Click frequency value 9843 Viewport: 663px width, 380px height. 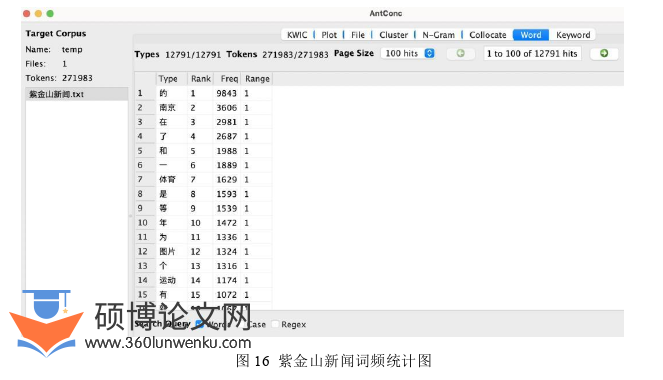[x=227, y=93]
